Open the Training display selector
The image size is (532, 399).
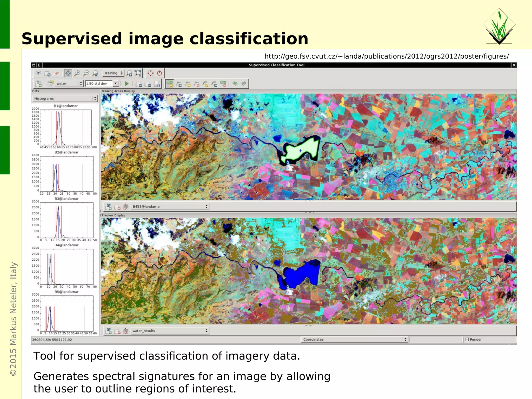click(x=114, y=73)
